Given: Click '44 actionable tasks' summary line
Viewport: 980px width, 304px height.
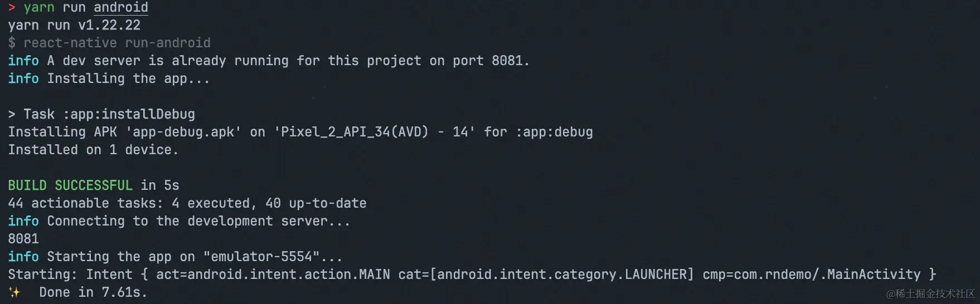Looking at the screenshot, I should click(187, 203).
